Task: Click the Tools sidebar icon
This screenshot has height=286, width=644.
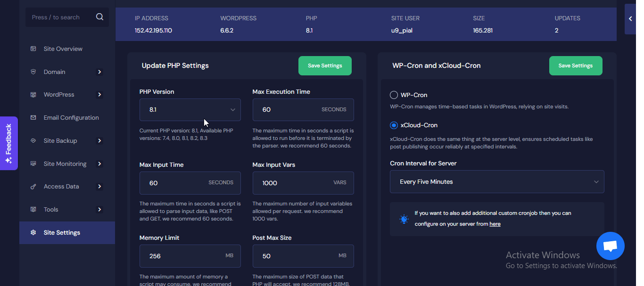Action: pyautogui.click(x=33, y=210)
